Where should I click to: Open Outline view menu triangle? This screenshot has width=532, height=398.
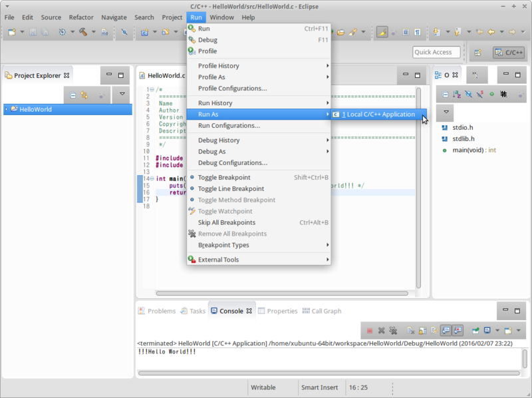coord(446,112)
